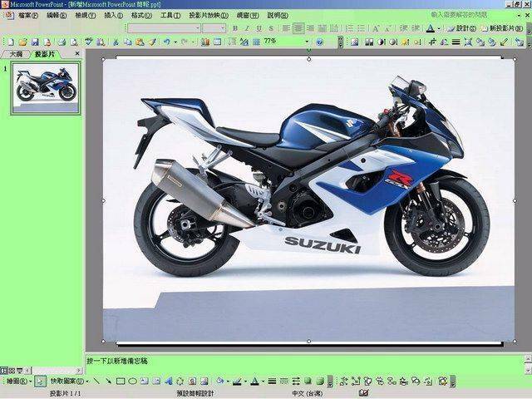Select the Crop tool

coord(432,42)
